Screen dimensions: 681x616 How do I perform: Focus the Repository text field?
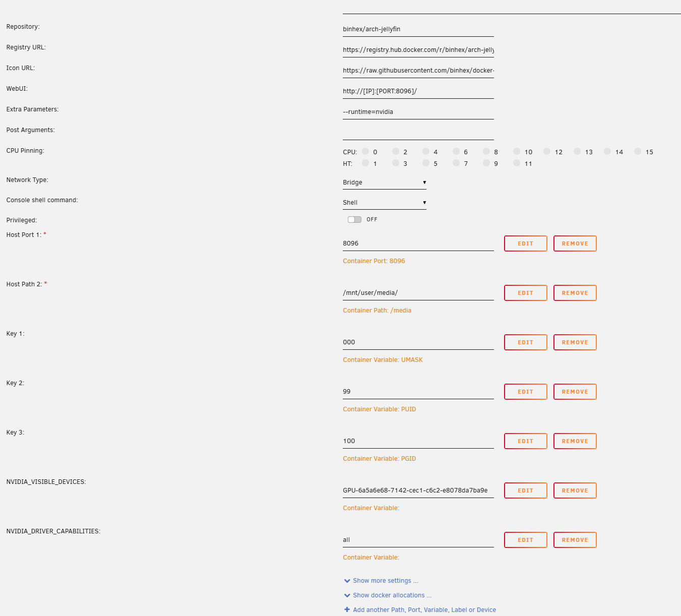point(418,29)
